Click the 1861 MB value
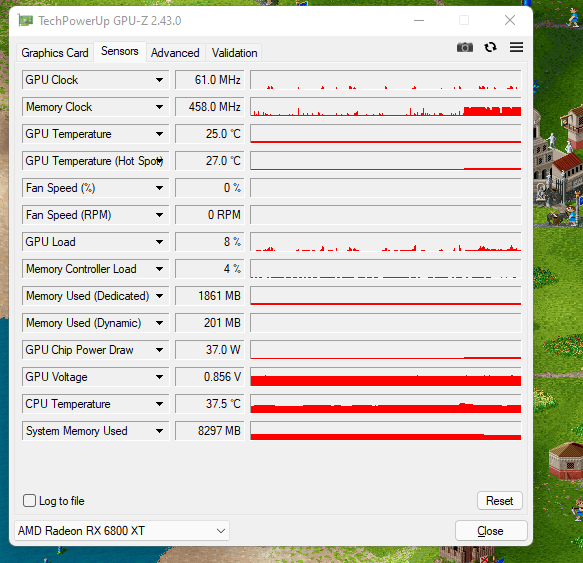583x563 pixels. coord(210,296)
